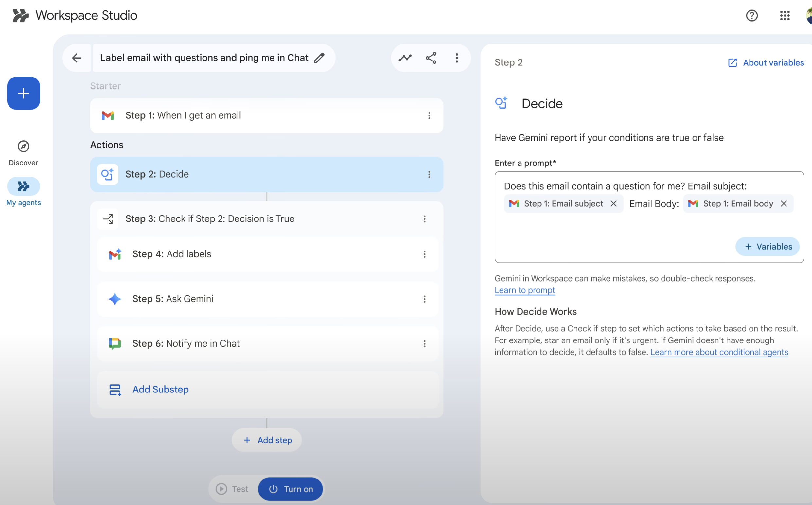Viewport: 812px width, 505px height.
Task: Open the account profile avatar
Action: (809, 15)
